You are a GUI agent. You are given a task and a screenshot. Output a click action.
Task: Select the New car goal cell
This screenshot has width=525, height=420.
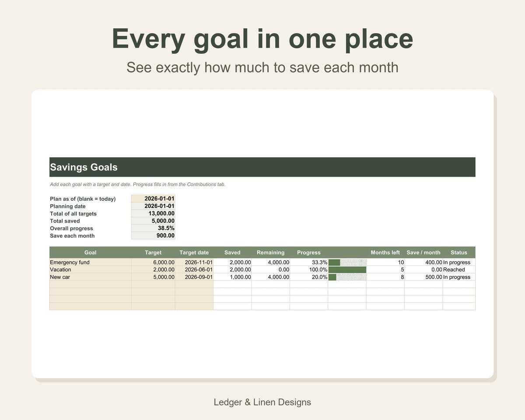coord(91,277)
